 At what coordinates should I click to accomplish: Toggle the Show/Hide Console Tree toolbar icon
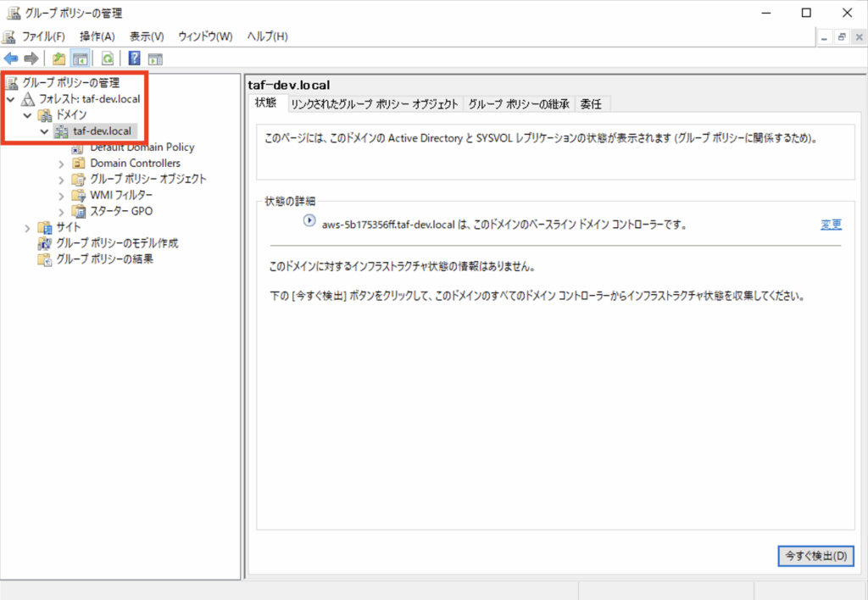click(81, 58)
